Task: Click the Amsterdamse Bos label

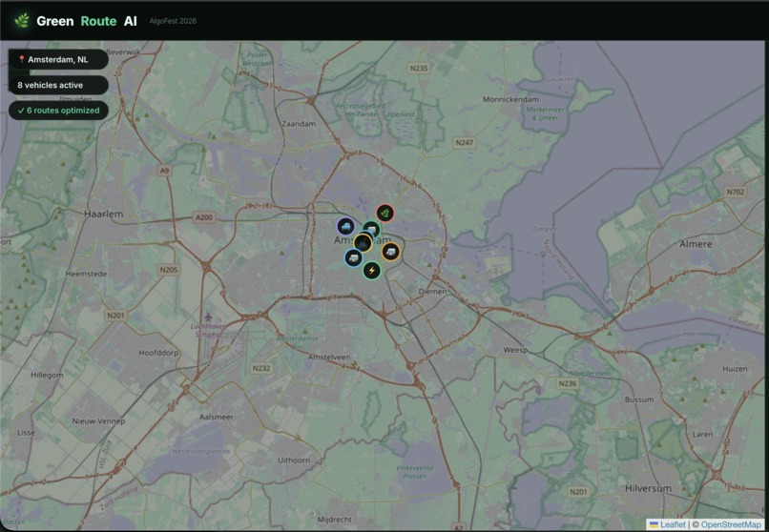Action: (x=298, y=342)
